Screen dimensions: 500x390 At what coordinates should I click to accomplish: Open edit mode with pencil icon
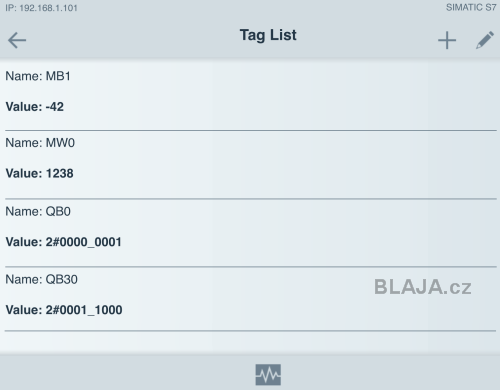tap(485, 40)
